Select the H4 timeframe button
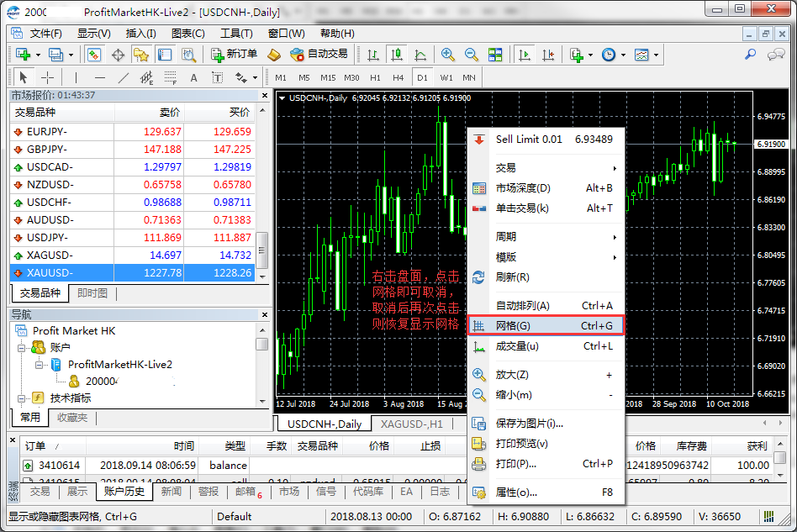This screenshot has width=797, height=532. coord(399,77)
